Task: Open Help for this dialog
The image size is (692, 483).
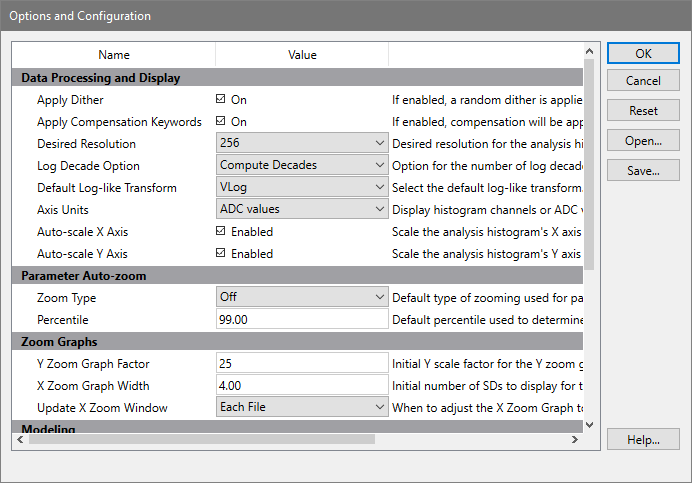Action: point(643,439)
